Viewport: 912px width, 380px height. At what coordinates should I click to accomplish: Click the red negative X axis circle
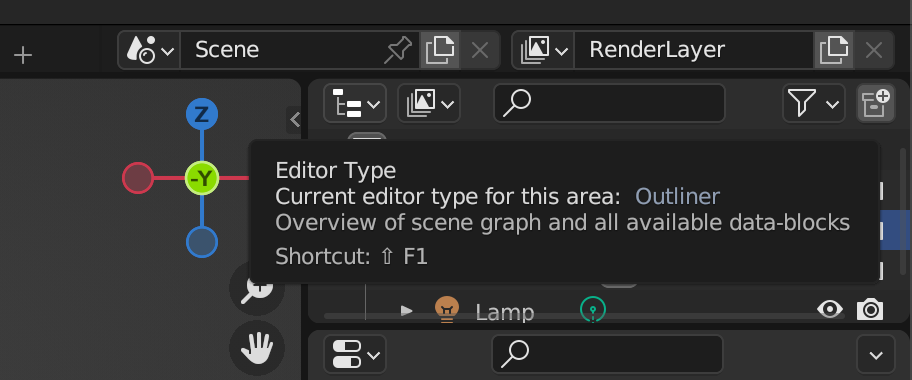tap(138, 178)
